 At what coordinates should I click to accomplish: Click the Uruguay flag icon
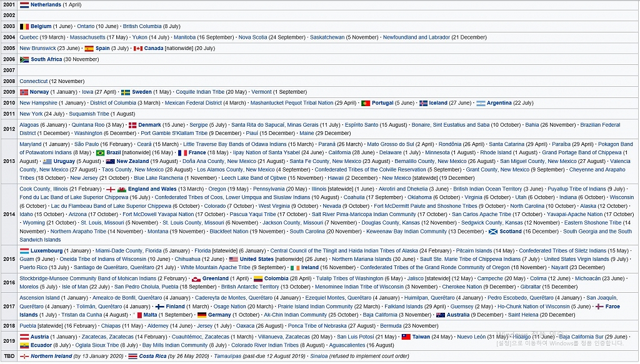pyautogui.click(x=47, y=162)
